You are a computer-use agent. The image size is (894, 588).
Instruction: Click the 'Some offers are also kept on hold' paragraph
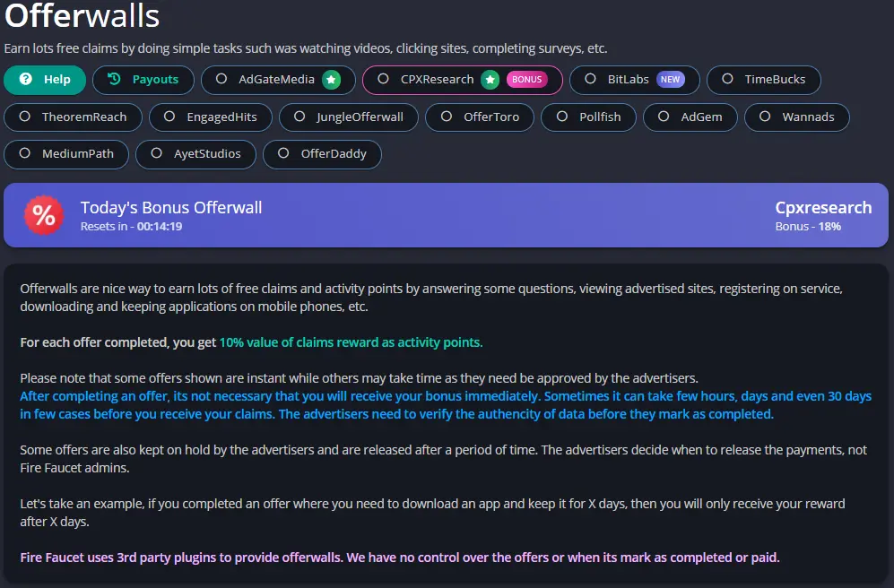tap(444, 459)
